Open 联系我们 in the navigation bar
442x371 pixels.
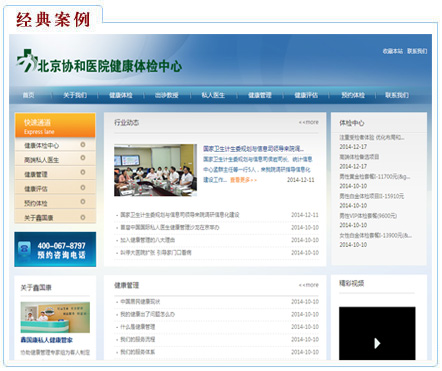tap(397, 95)
